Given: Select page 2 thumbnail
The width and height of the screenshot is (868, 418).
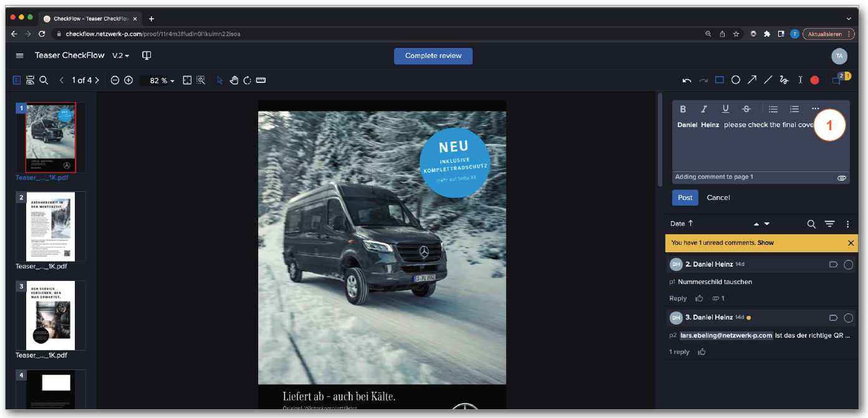Looking at the screenshot, I should click(51, 226).
